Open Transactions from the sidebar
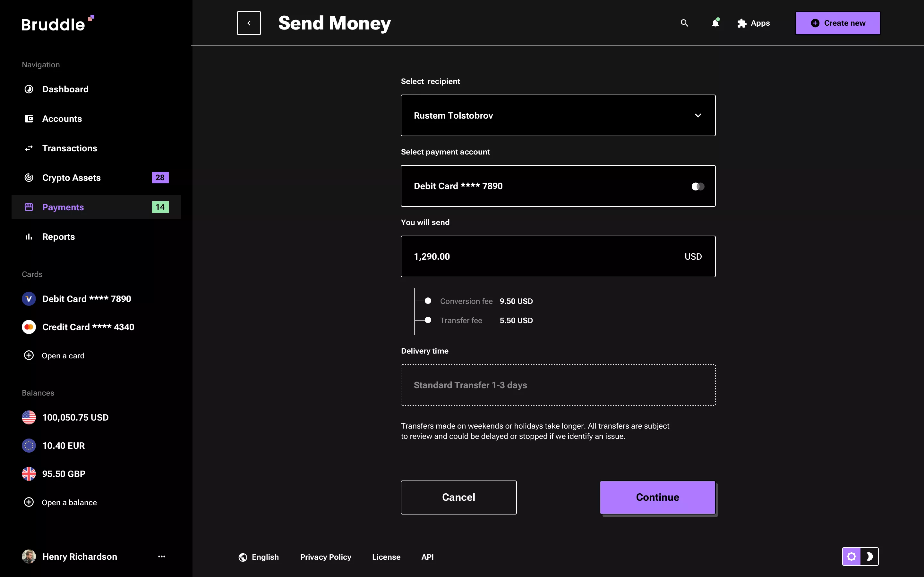The width and height of the screenshot is (924, 577). pyautogui.click(x=70, y=148)
